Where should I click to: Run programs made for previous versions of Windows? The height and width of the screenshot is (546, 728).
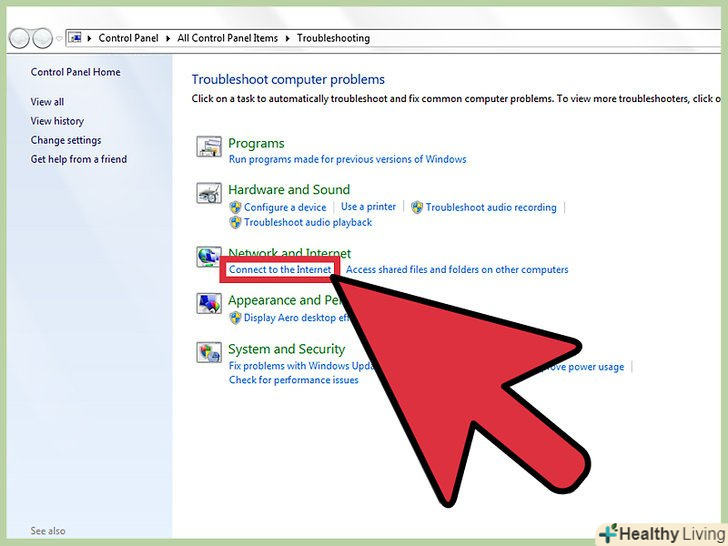pos(347,159)
